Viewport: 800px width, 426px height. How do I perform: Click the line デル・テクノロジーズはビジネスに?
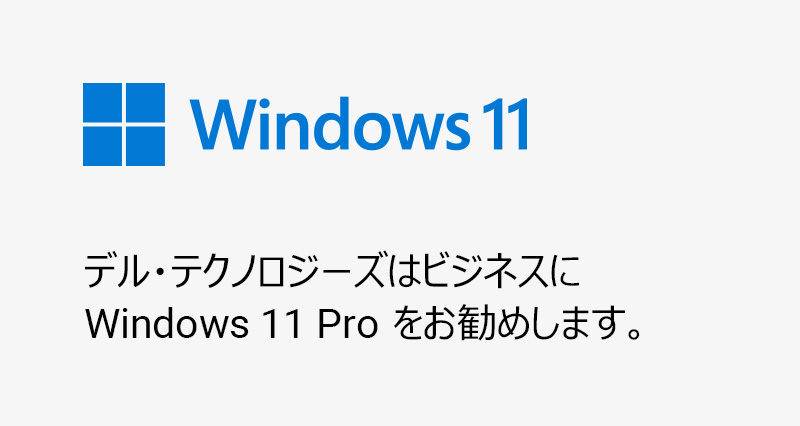point(332,271)
